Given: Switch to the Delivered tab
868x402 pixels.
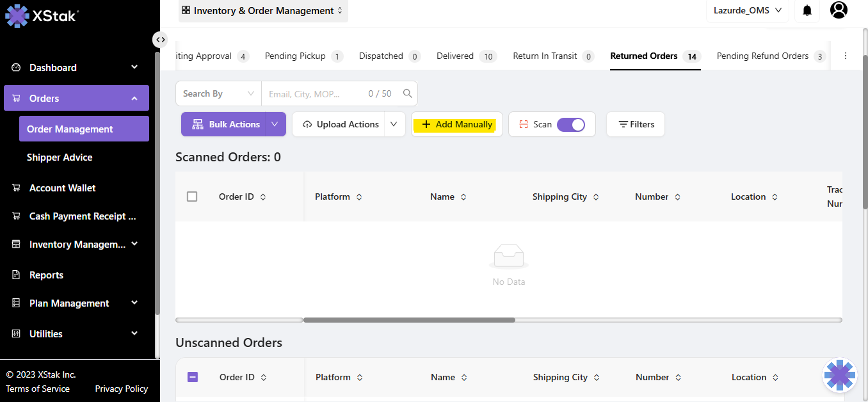Looking at the screenshot, I should tap(455, 56).
